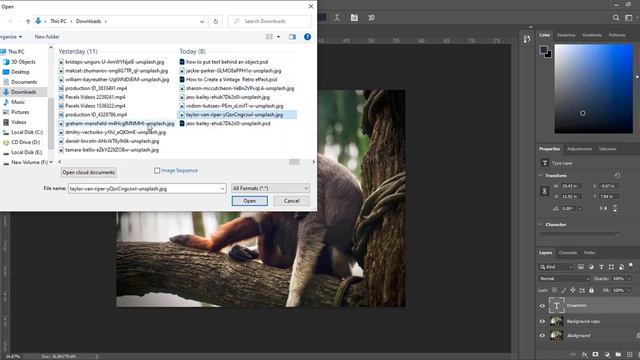Hide the text layer via eye icon

coord(542,306)
